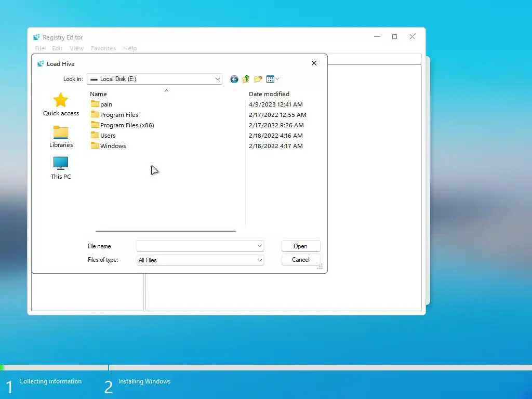Image resolution: width=532 pixels, height=399 pixels.
Task: Click the date 4/9/2023 12:41 AM
Action: 276,104
